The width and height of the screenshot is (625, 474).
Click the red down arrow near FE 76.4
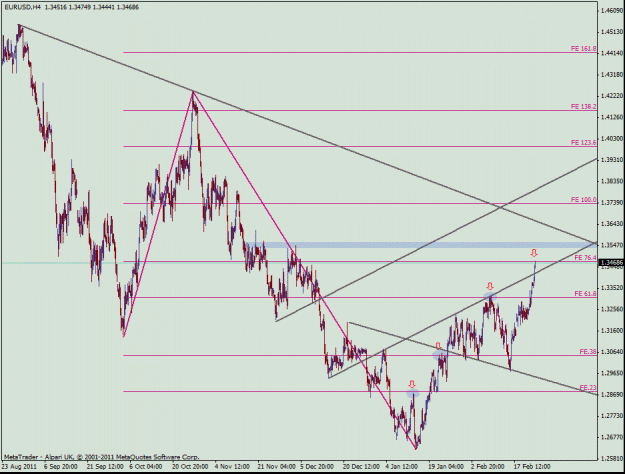click(534, 253)
